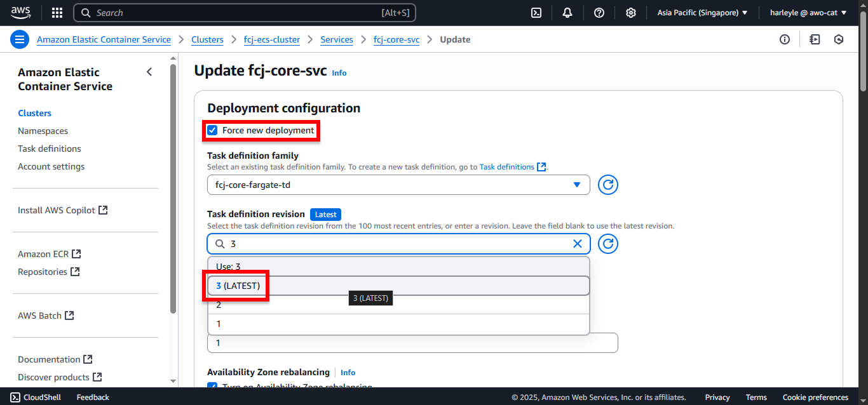Open Account settings in the sidebar
868x405 pixels.
coord(51,166)
